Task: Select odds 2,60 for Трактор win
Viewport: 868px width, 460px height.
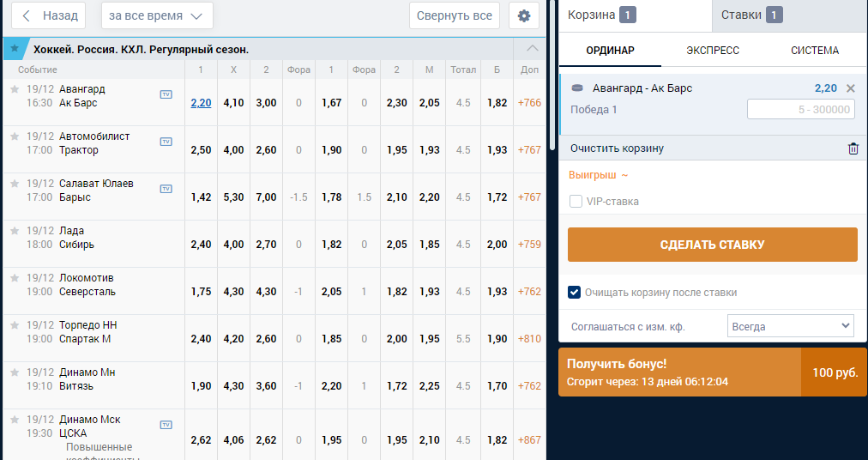Action: [x=266, y=149]
